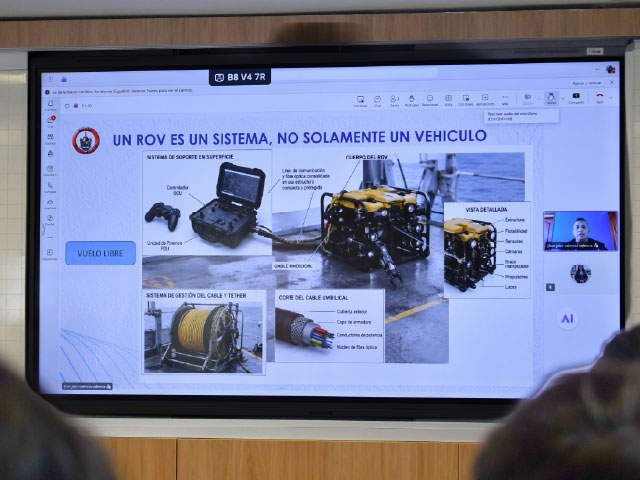Click the screen icon left of meeting Chat
Viewport: 640px width, 480px height.
pyautogui.click(x=360, y=101)
